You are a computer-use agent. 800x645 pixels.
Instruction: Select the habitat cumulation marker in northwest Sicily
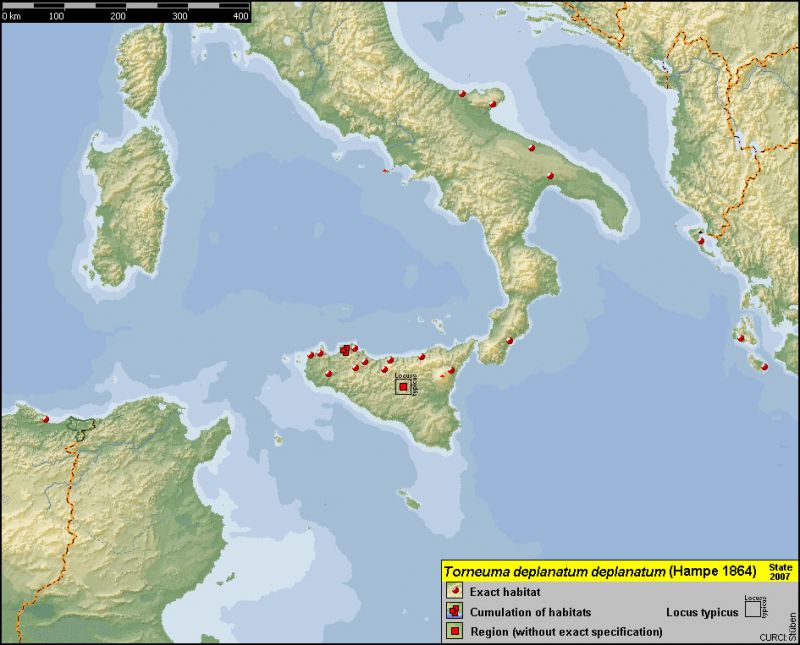click(346, 350)
